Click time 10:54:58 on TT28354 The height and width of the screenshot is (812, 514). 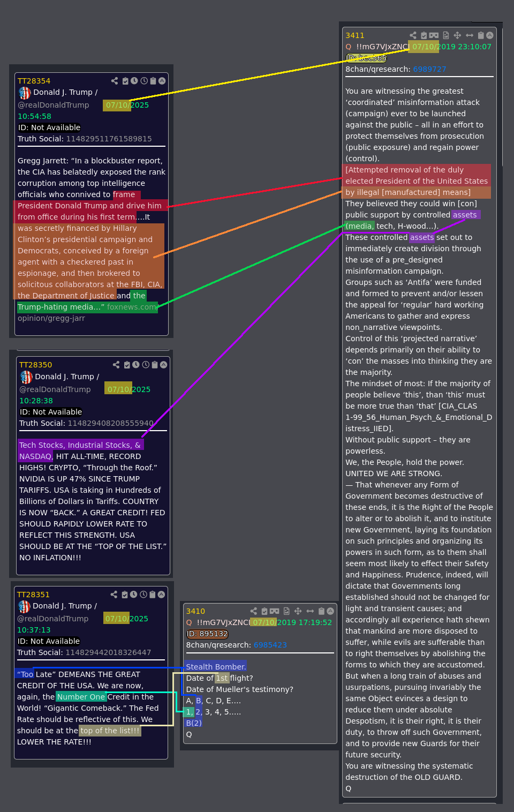(x=34, y=116)
